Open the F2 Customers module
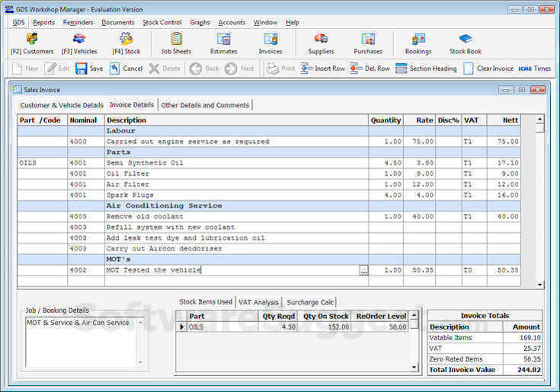The image size is (560, 392). (x=32, y=43)
